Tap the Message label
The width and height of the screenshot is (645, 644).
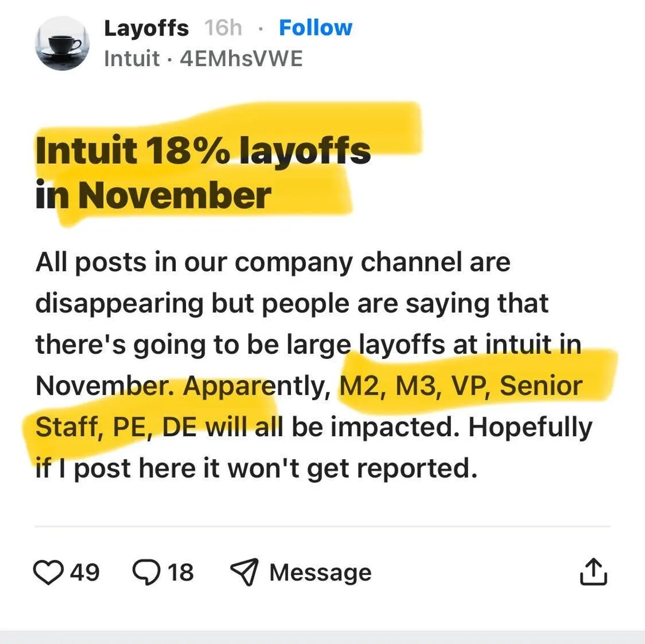pyautogui.click(x=320, y=572)
